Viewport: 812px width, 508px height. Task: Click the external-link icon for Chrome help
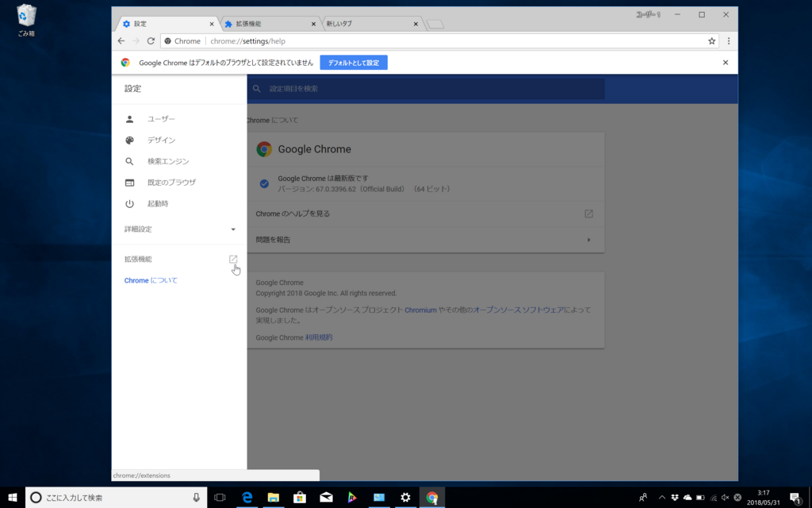click(x=589, y=214)
